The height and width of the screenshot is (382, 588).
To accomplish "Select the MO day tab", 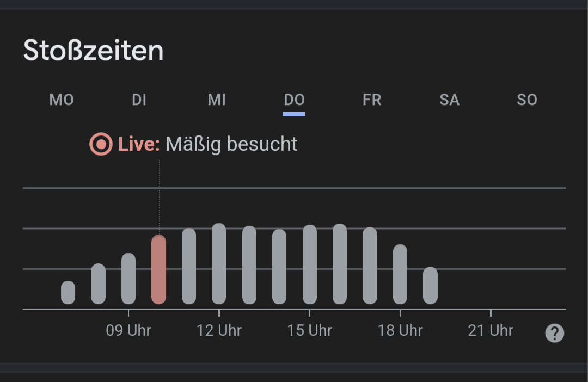I will tap(62, 100).
